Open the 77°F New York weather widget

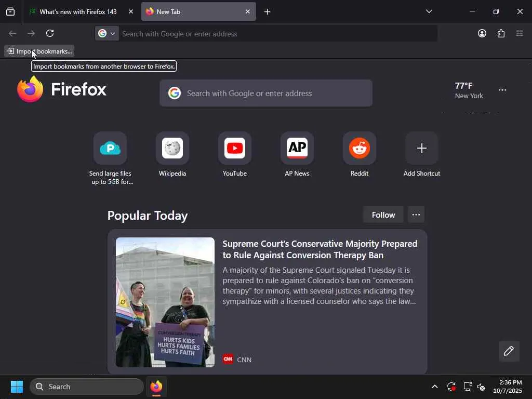click(469, 90)
